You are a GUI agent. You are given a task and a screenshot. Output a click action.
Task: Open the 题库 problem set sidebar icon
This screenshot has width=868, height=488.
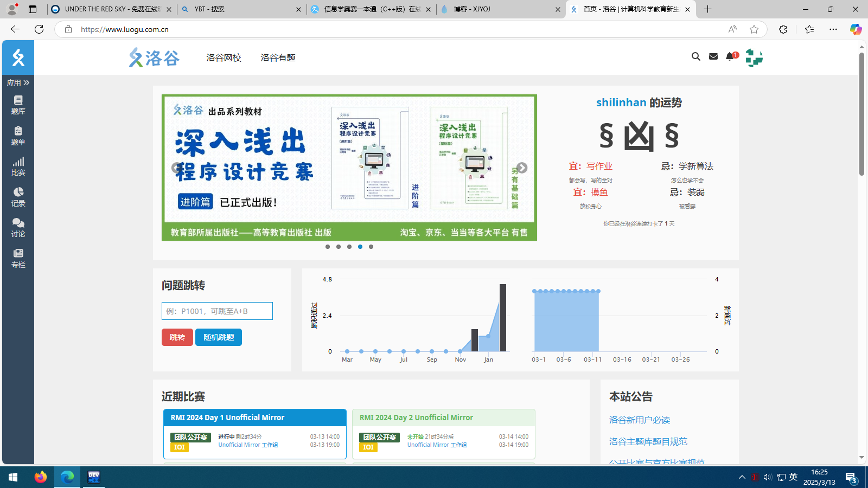18,105
